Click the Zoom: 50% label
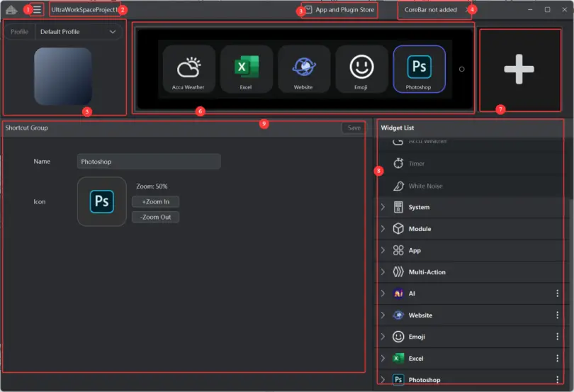The height and width of the screenshot is (392, 574). (152, 186)
